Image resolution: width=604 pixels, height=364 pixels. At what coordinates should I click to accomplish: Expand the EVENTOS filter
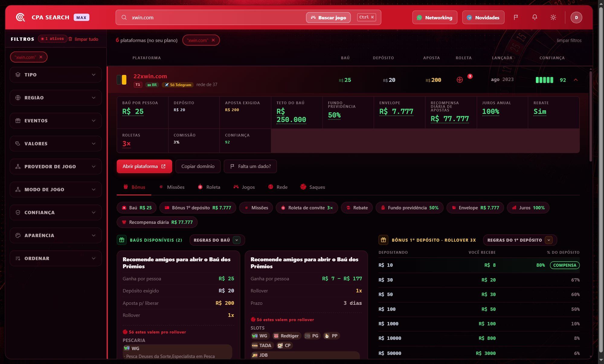56,121
